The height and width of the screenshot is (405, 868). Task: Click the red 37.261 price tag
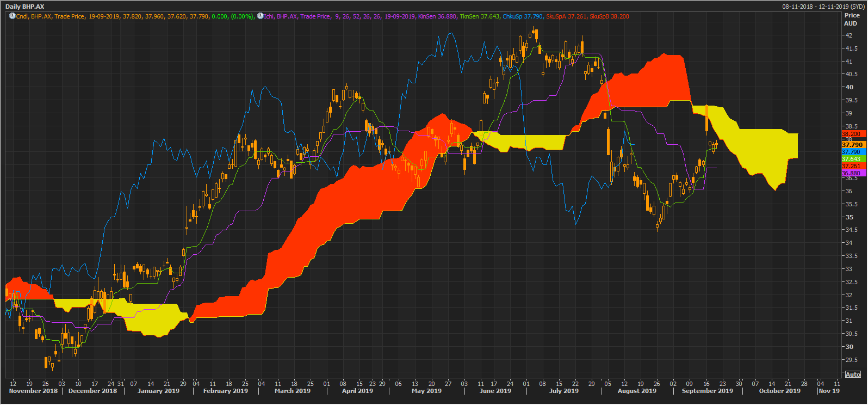853,166
